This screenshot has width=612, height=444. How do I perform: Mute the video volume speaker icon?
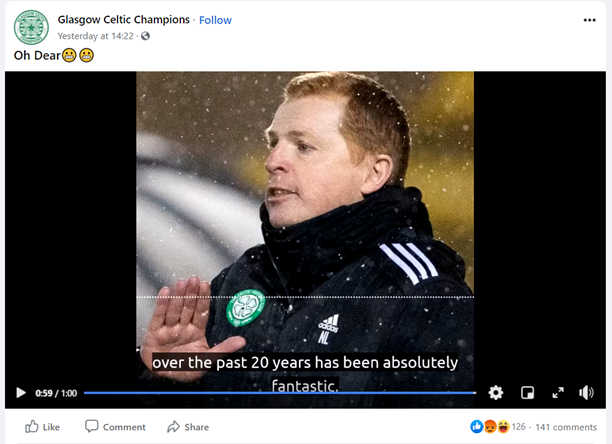coord(586,392)
